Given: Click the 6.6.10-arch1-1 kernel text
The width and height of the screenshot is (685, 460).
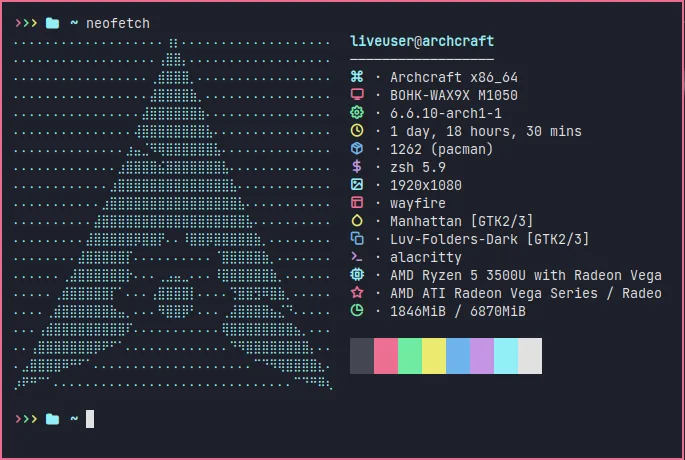Looking at the screenshot, I should point(446,113).
